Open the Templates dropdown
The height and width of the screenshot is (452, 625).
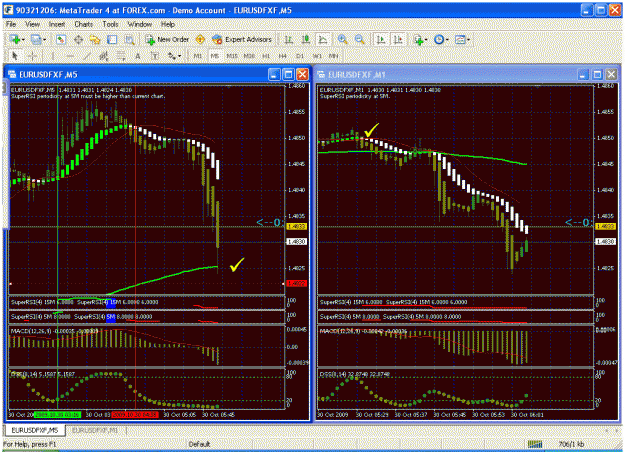pyautogui.click(x=462, y=39)
